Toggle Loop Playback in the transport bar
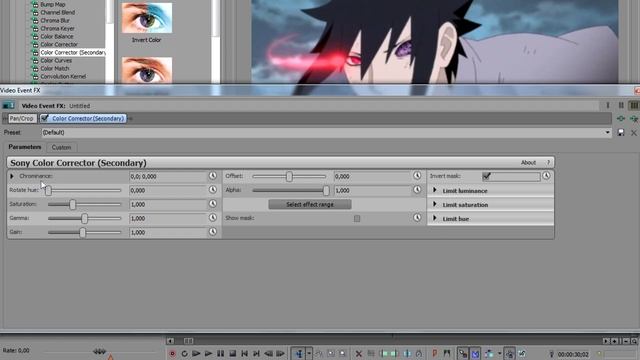 (x=184, y=353)
